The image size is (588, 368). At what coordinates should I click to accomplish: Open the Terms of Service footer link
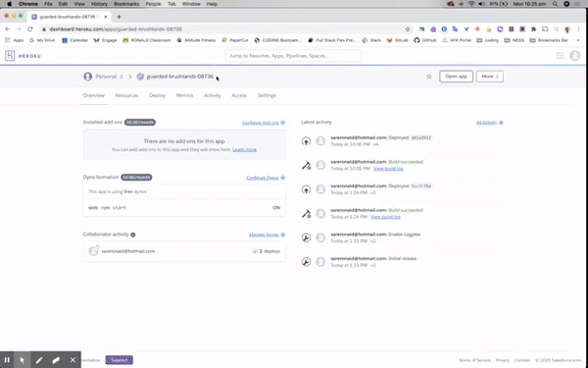click(474, 360)
